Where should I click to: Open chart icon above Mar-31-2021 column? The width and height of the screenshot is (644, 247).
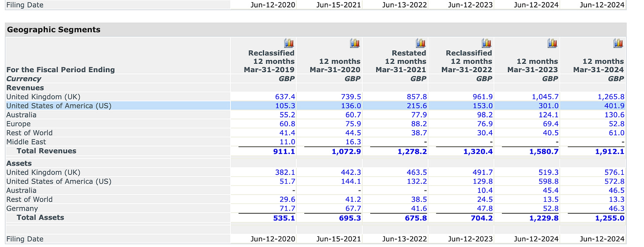421,43
